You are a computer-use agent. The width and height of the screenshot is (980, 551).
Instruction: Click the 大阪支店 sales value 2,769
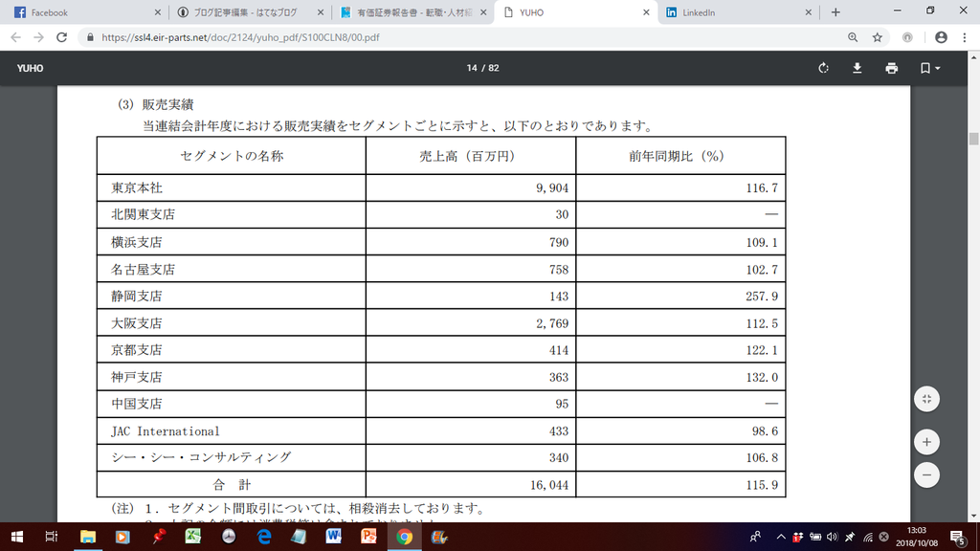(552, 323)
